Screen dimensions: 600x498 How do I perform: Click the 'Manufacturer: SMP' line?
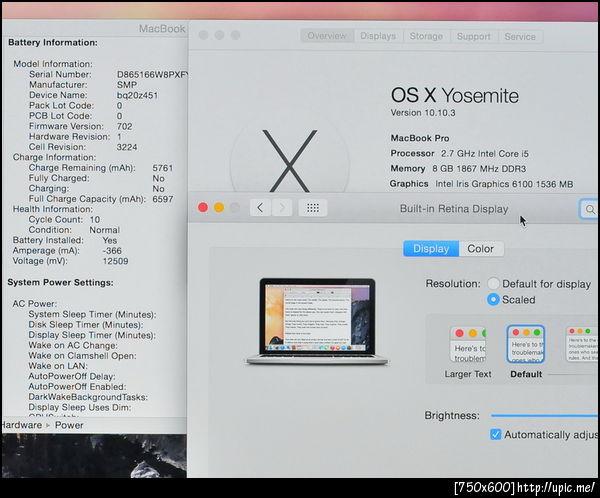tap(83, 85)
